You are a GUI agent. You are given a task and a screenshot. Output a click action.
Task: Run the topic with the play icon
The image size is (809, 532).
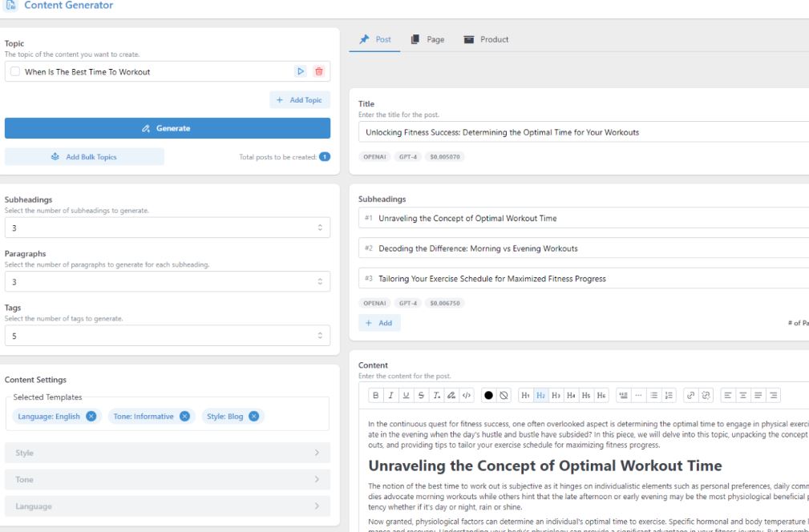pyautogui.click(x=301, y=71)
